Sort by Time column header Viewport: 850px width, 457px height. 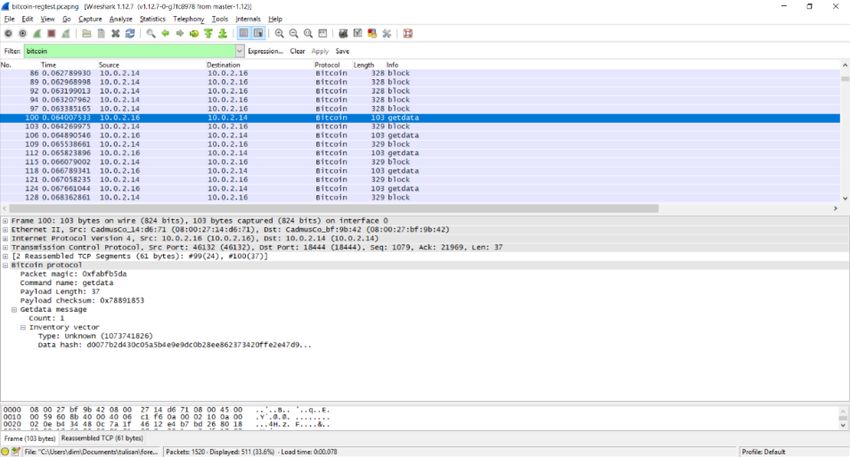click(48, 65)
